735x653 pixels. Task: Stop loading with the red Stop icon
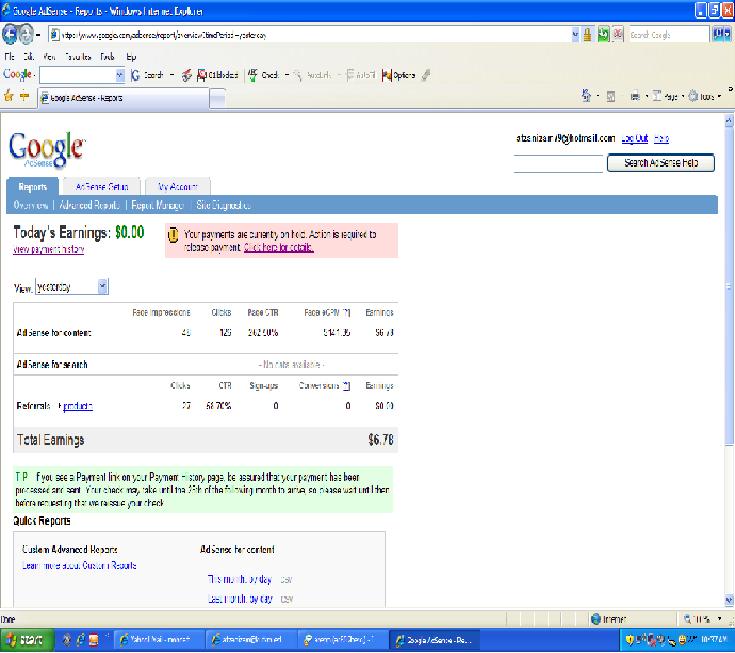pyautogui.click(x=618, y=34)
